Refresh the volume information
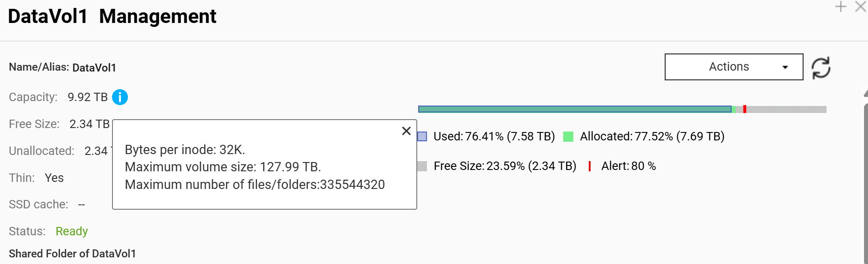 821,68
